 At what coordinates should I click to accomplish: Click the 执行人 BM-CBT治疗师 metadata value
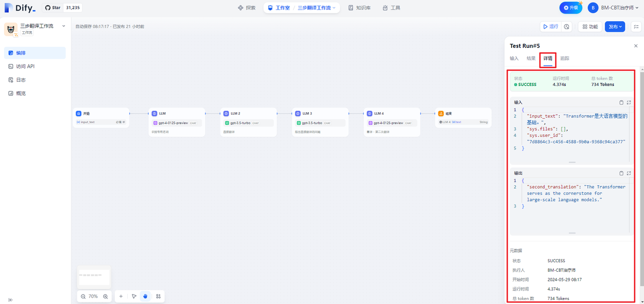pyautogui.click(x=561, y=270)
